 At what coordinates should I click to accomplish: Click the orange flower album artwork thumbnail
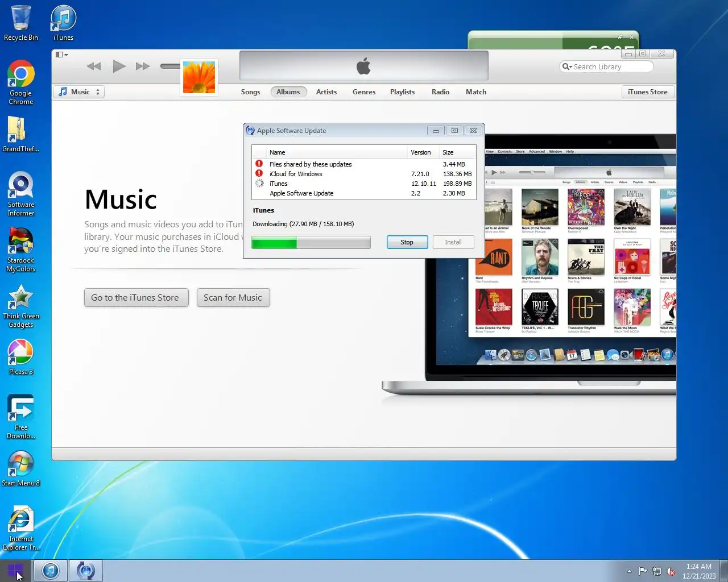(x=199, y=77)
